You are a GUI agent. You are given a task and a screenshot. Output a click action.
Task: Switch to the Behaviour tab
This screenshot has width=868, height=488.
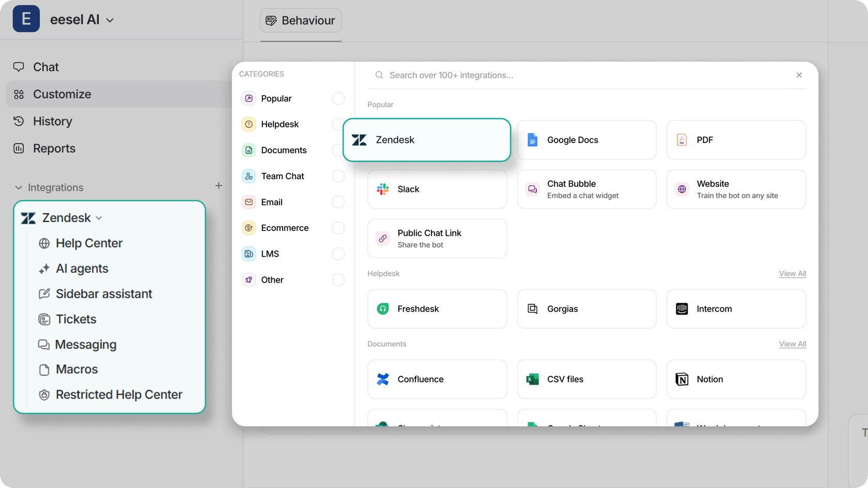coord(301,21)
